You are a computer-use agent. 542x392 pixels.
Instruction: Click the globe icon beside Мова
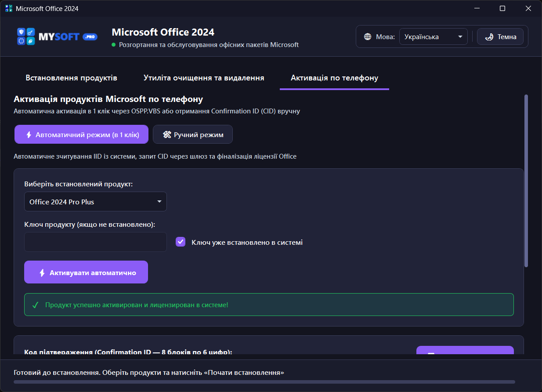(x=368, y=37)
